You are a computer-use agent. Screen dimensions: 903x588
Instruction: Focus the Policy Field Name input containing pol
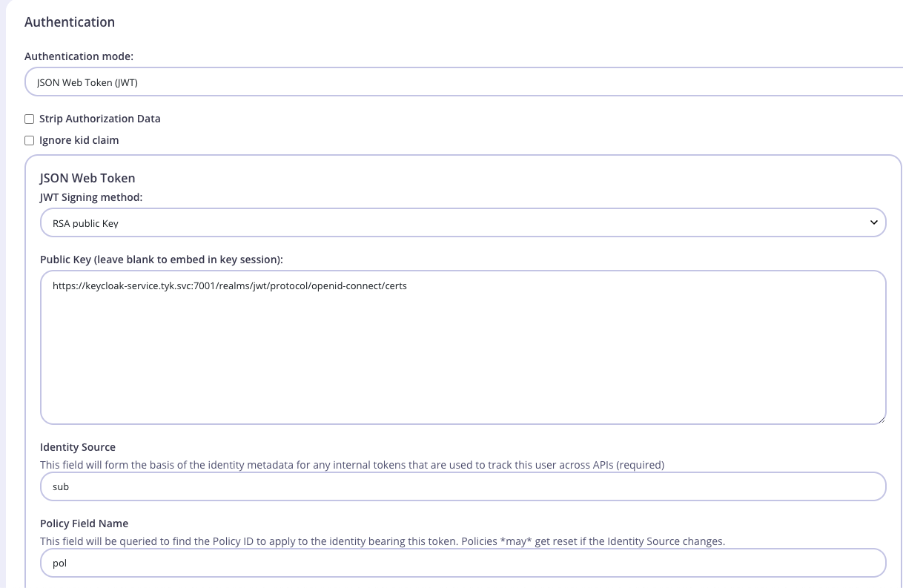463,563
